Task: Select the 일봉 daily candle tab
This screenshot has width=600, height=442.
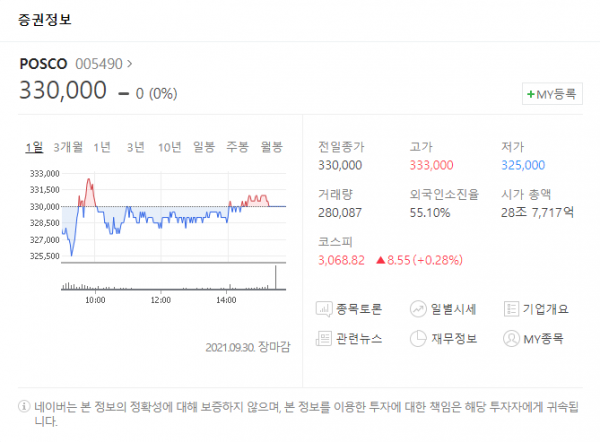Action: tap(204, 147)
